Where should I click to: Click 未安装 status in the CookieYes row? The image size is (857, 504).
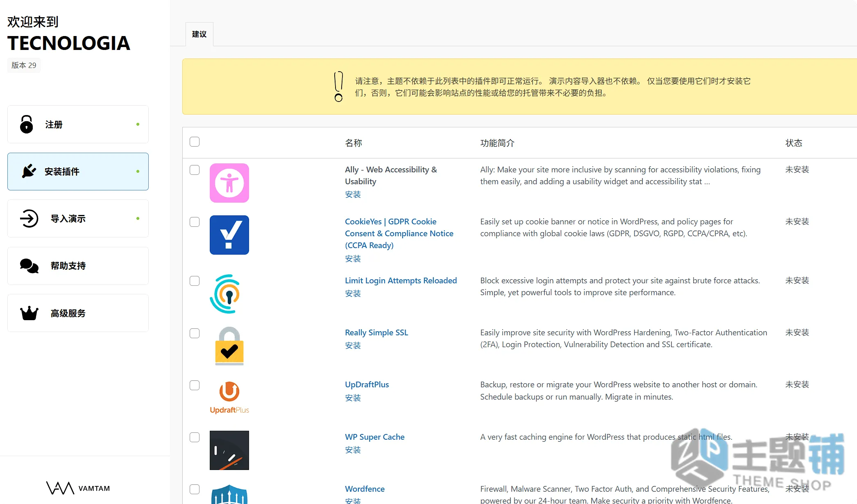click(x=797, y=221)
